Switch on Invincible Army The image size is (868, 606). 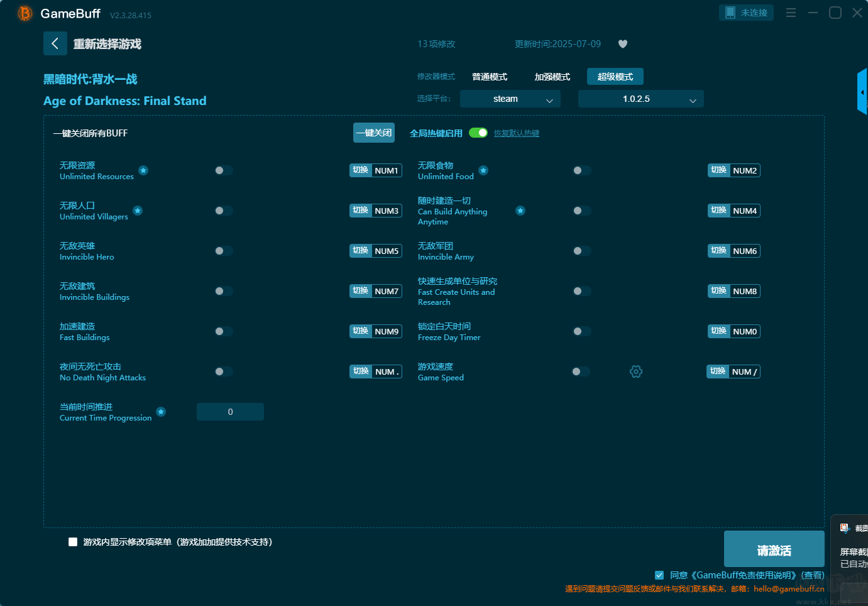(581, 251)
